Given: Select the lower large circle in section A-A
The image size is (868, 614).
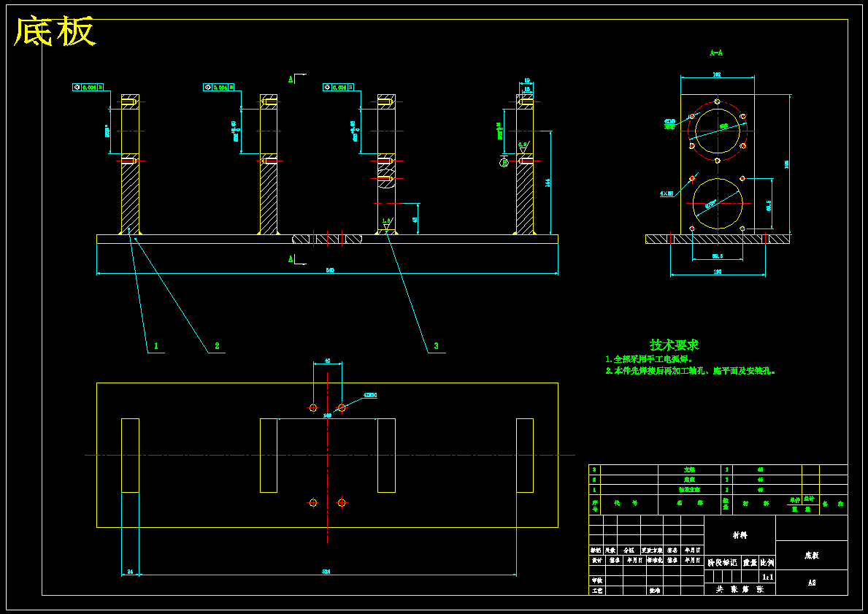Looking at the screenshot, I should pos(718,203).
